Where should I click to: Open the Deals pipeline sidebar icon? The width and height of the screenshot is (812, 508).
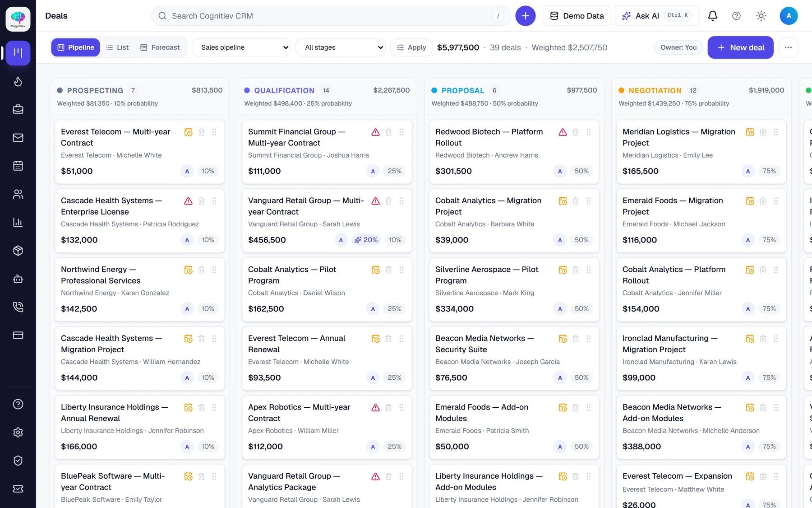click(x=18, y=53)
